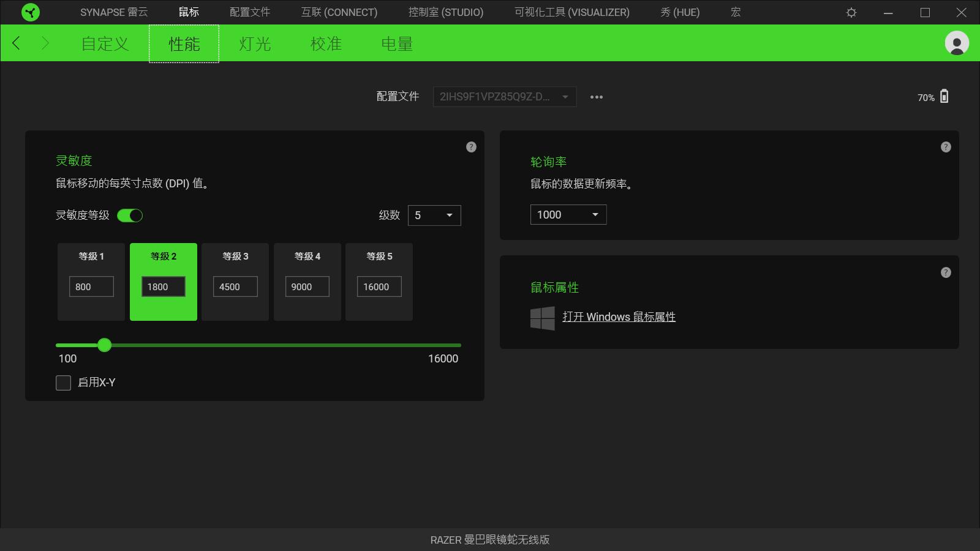Open the 级数 stage count dropdown
This screenshot has height=551, width=980.
(x=434, y=216)
